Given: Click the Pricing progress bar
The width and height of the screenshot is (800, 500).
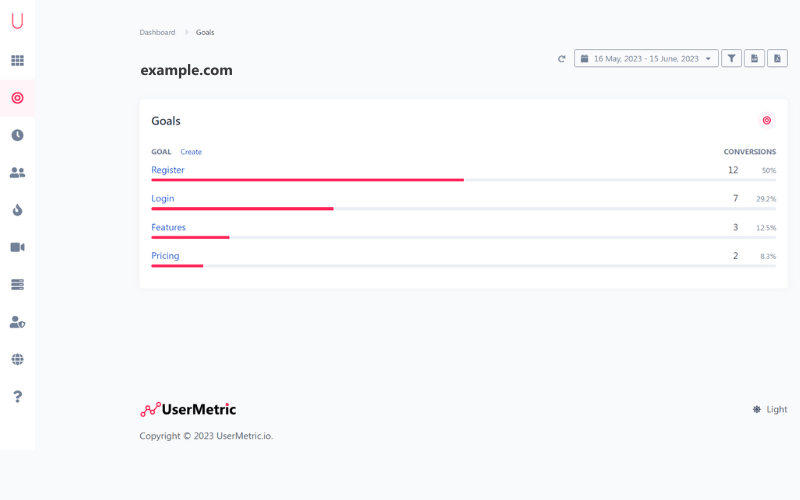Looking at the screenshot, I should tap(463, 266).
